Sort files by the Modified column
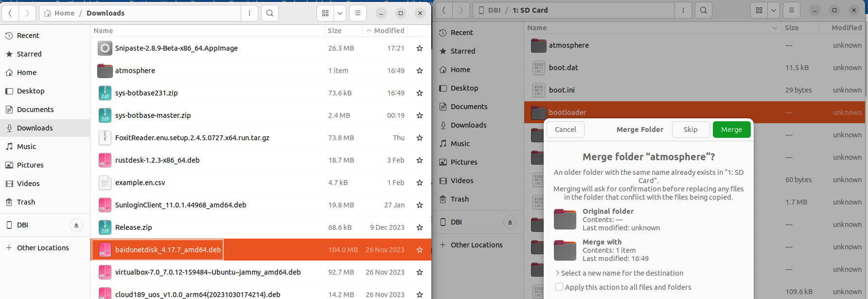 pyautogui.click(x=389, y=31)
